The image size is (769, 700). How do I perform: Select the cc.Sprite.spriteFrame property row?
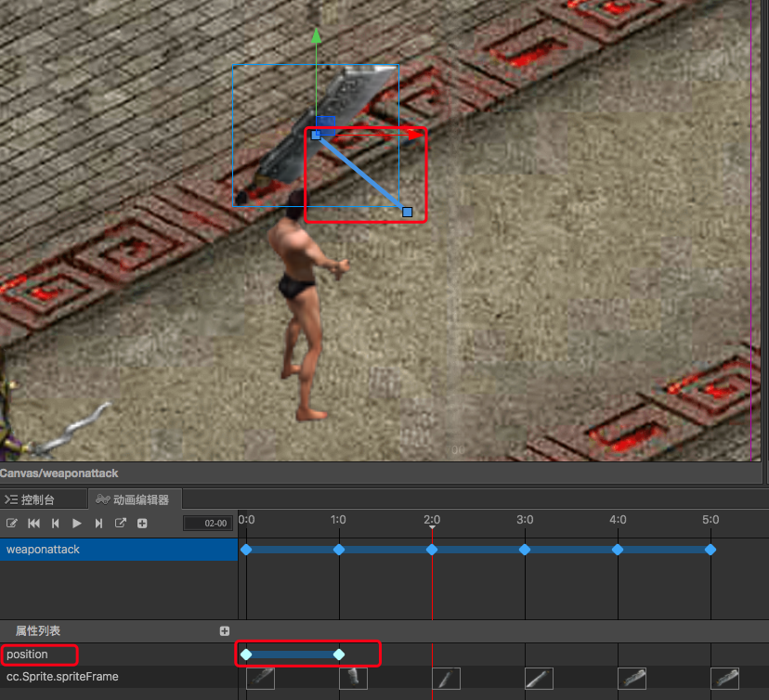click(x=119, y=677)
